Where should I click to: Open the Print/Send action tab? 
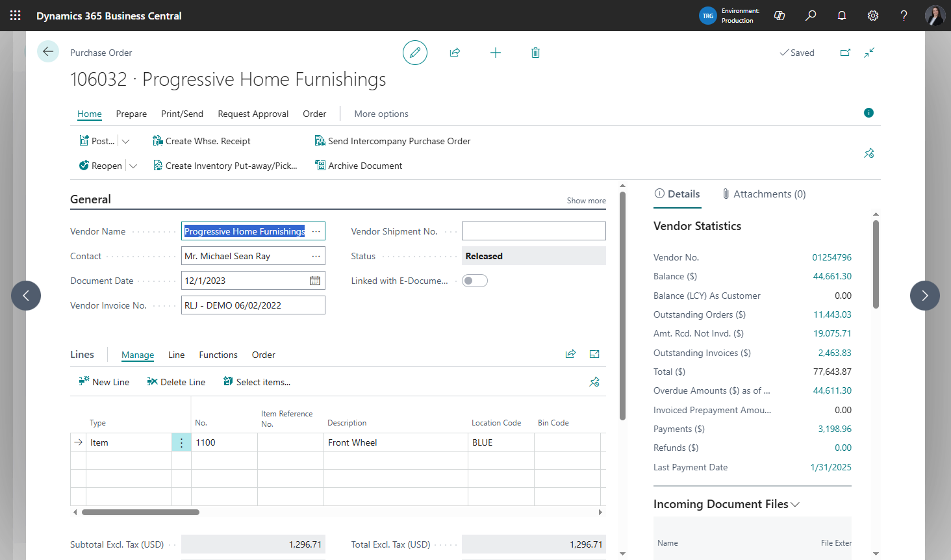click(x=182, y=114)
